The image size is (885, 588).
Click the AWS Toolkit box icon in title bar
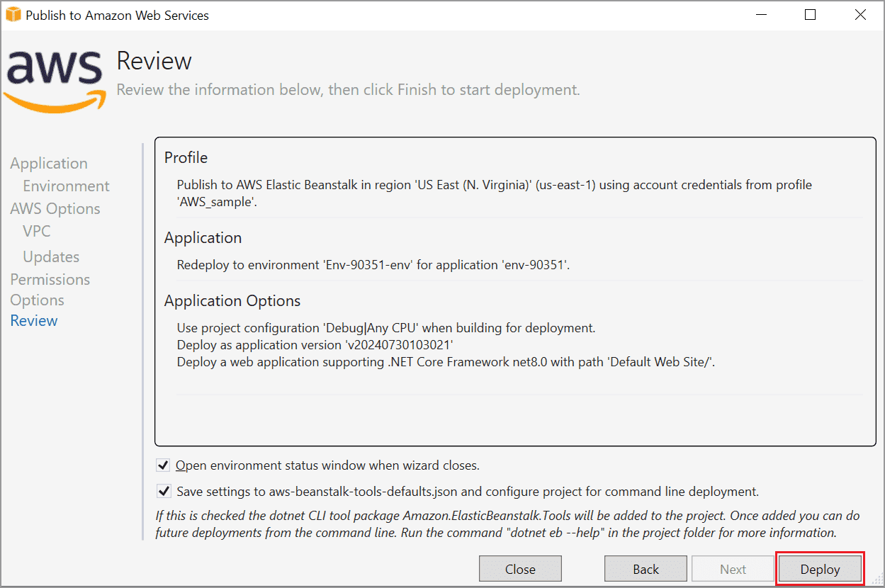(12, 14)
